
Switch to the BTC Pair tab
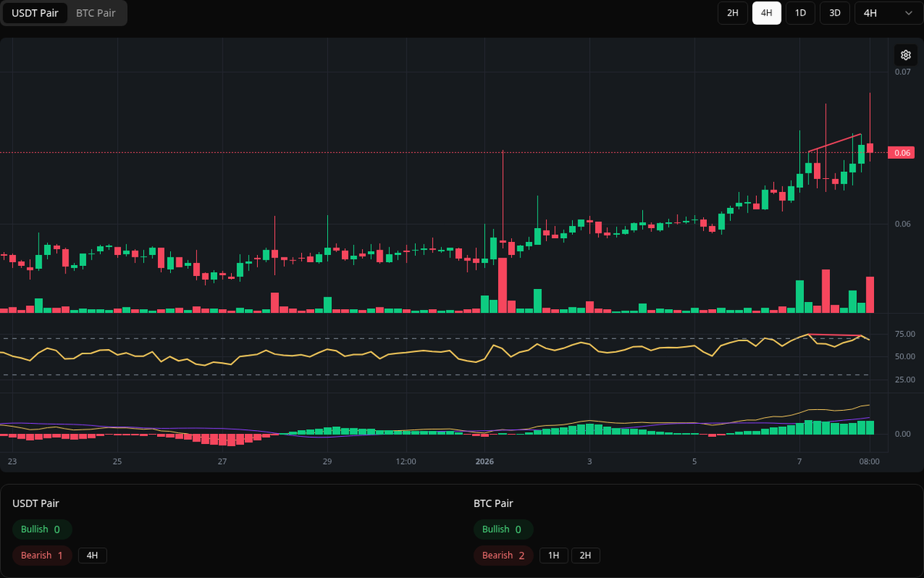[95, 12]
